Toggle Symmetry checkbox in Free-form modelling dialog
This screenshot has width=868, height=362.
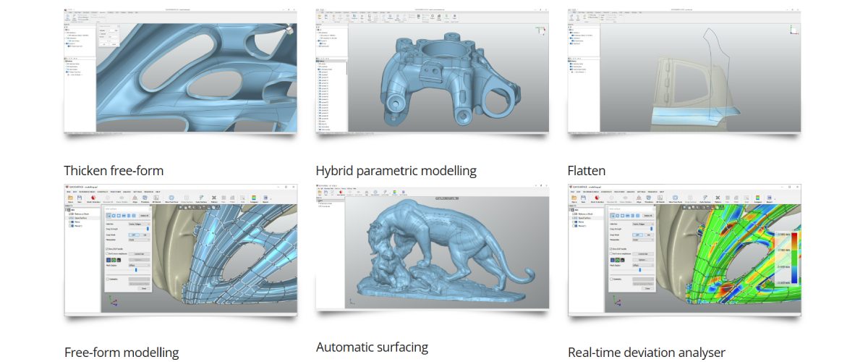107,279
